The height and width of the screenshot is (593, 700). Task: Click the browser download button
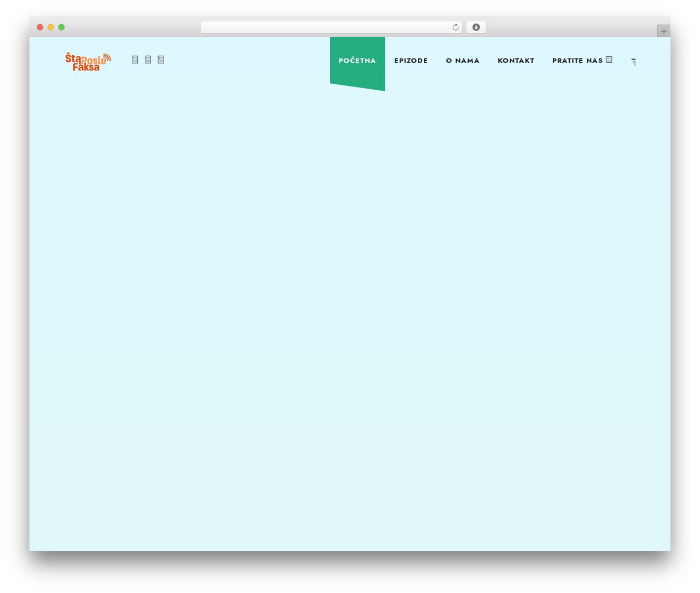tap(476, 27)
